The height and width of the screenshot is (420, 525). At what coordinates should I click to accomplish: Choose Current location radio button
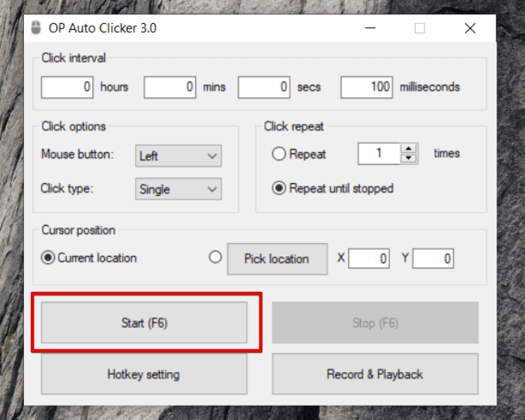[x=48, y=258]
